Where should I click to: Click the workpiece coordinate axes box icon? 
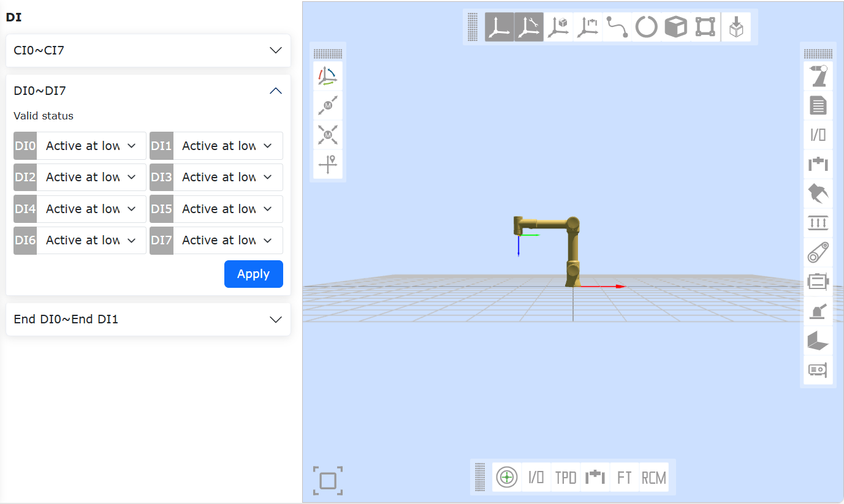pyautogui.click(x=558, y=27)
